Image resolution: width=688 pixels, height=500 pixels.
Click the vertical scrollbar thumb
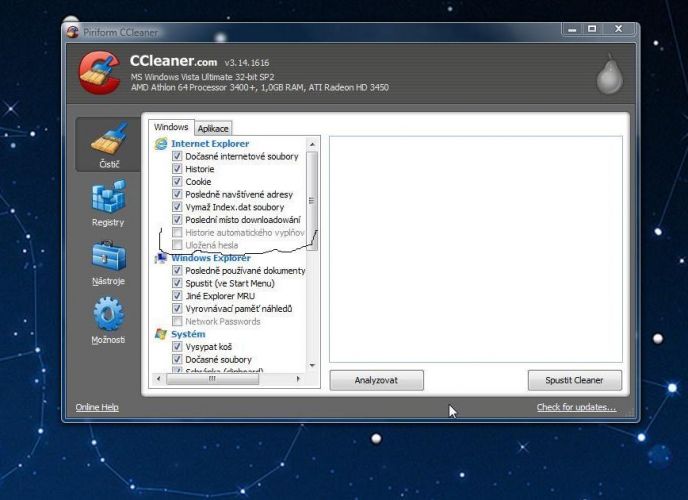point(312,201)
